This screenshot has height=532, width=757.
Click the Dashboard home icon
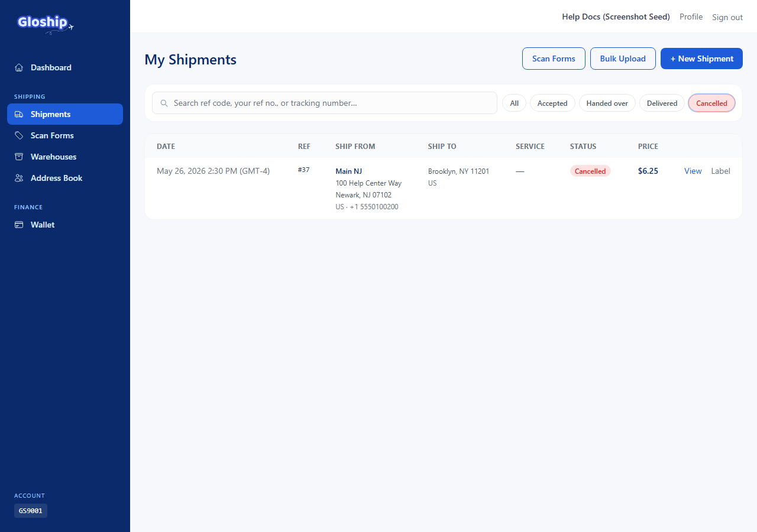19,67
